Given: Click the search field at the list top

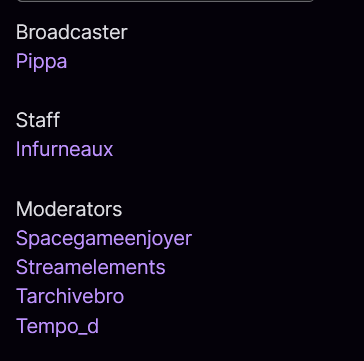Looking at the screenshot, I should (165, 1).
